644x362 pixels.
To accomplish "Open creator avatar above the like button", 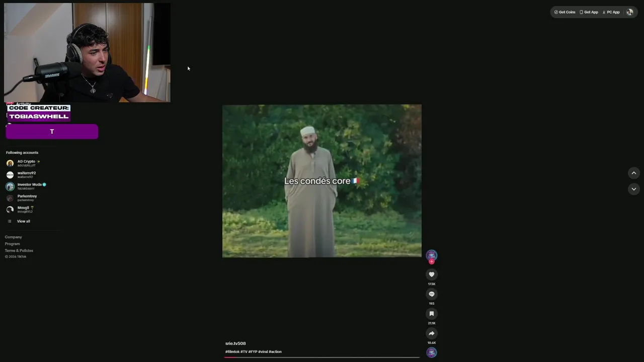I will click(x=431, y=255).
